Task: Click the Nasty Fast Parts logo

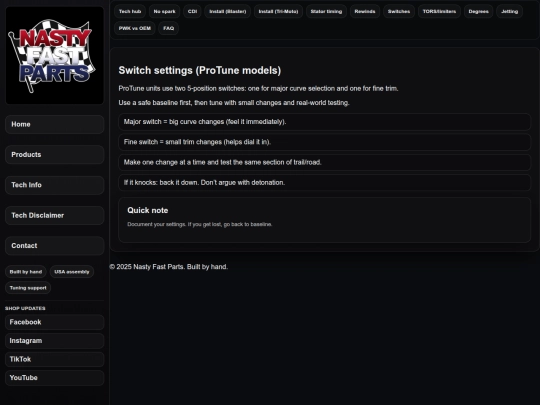Action: coord(54,55)
